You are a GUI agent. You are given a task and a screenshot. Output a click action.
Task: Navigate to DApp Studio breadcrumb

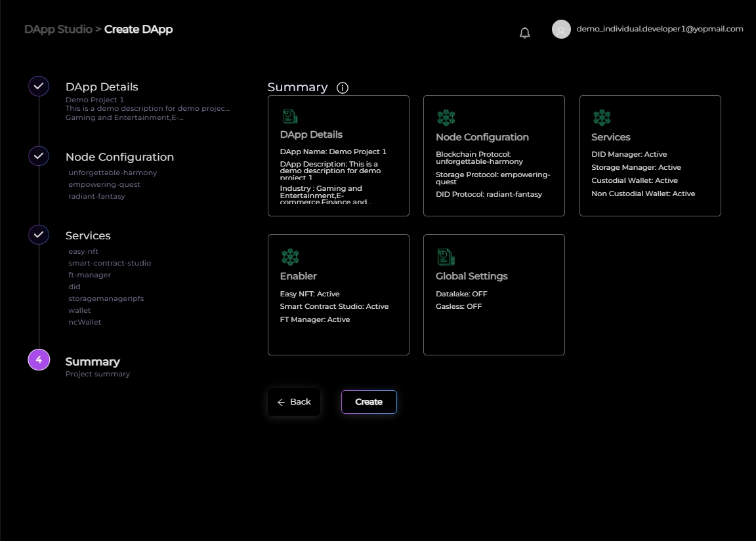58,30
